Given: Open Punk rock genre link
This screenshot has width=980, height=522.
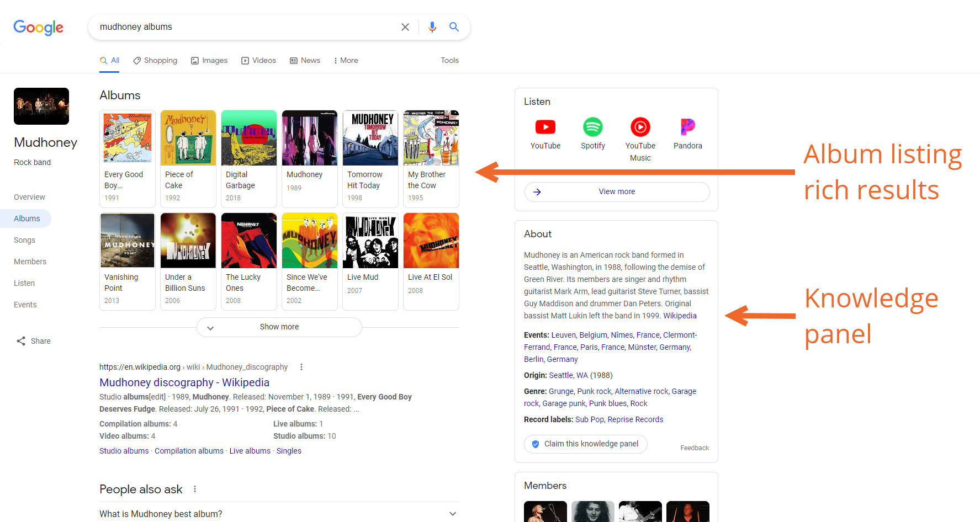Looking at the screenshot, I should (594, 391).
